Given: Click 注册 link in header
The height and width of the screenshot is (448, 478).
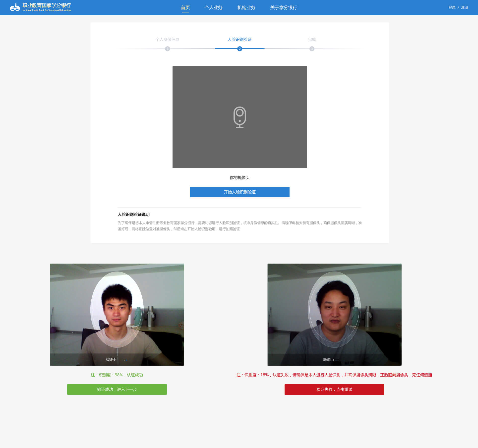Looking at the screenshot, I should 464,7.
